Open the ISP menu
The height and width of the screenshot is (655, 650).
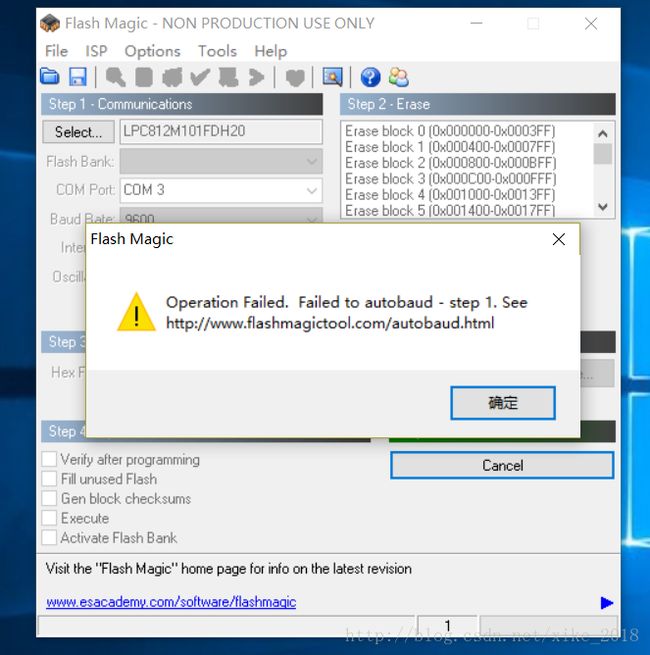[96, 51]
